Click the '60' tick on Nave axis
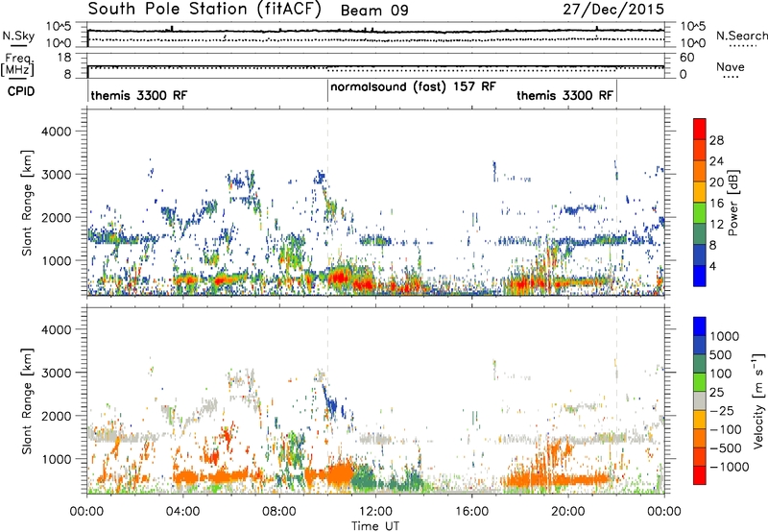 point(686,58)
